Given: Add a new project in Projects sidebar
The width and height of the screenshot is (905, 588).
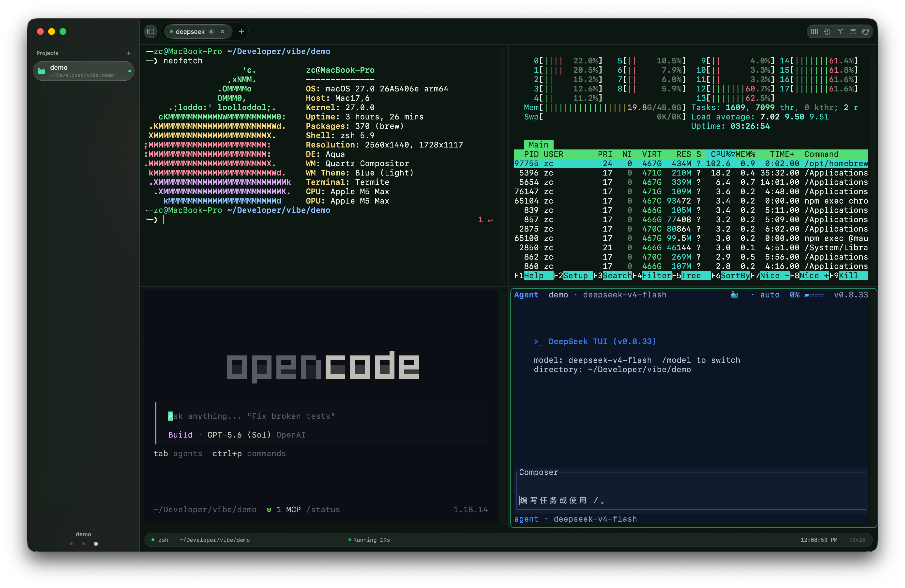Looking at the screenshot, I should coord(129,53).
